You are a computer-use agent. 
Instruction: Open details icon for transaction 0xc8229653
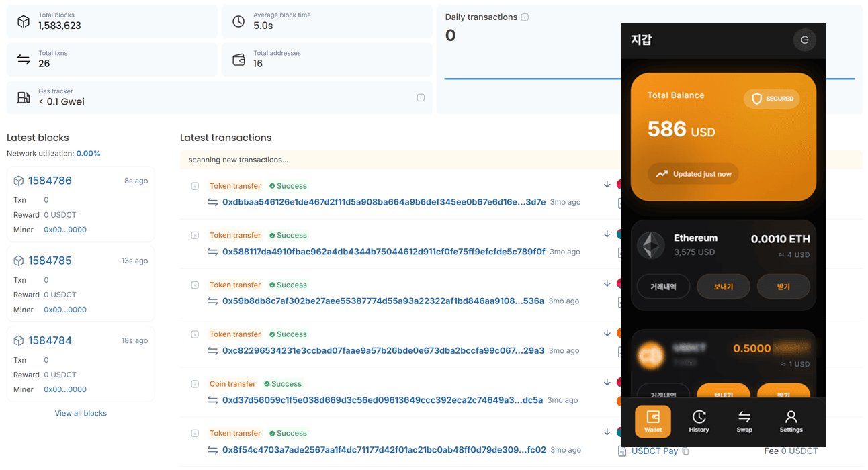(195, 334)
